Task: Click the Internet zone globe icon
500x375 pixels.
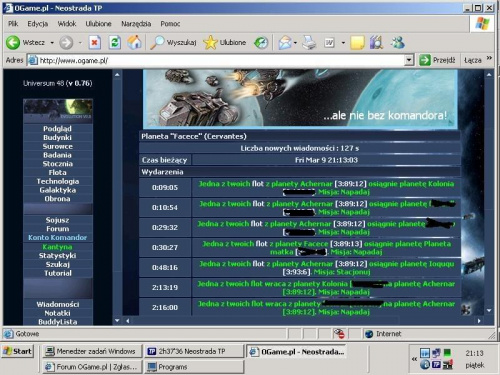Action: tap(369, 334)
